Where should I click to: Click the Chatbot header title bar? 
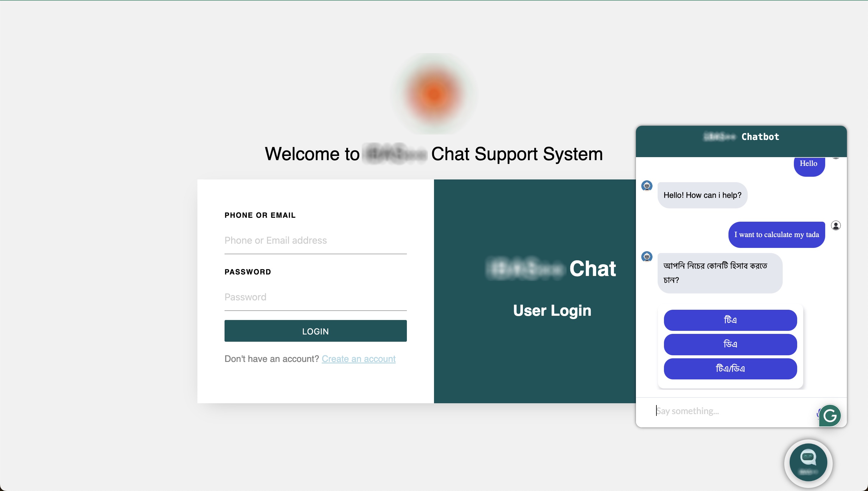click(741, 141)
